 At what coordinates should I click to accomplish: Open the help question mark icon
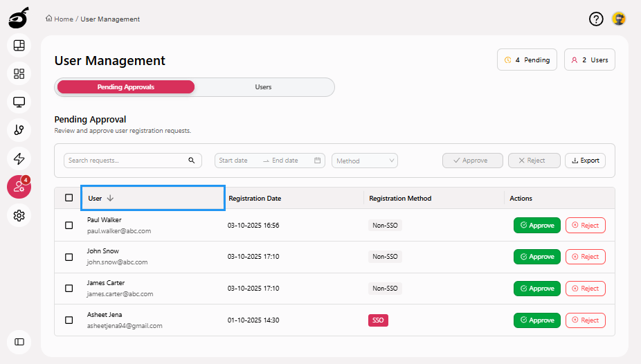596,19
